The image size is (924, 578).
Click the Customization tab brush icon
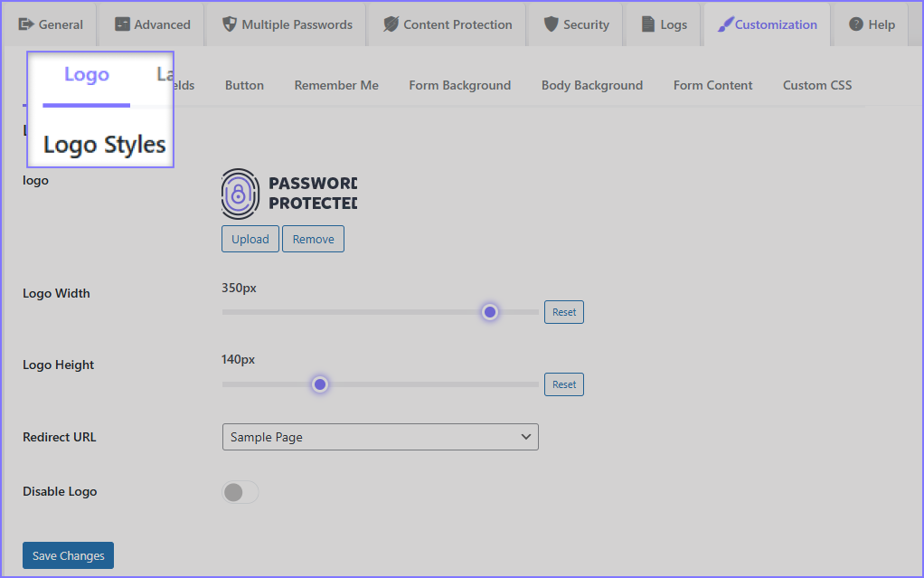click(725, 24)
